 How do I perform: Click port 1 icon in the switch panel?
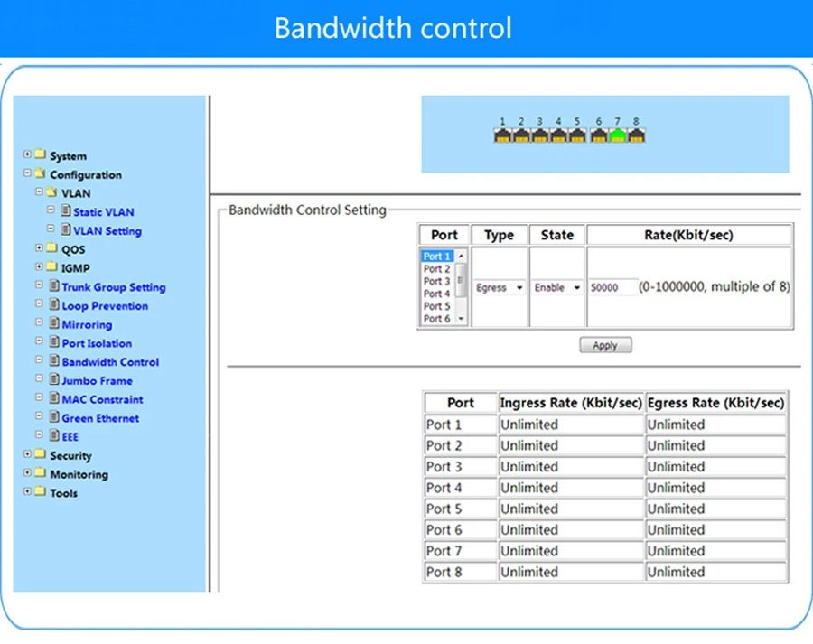click(x=502, y=135)
